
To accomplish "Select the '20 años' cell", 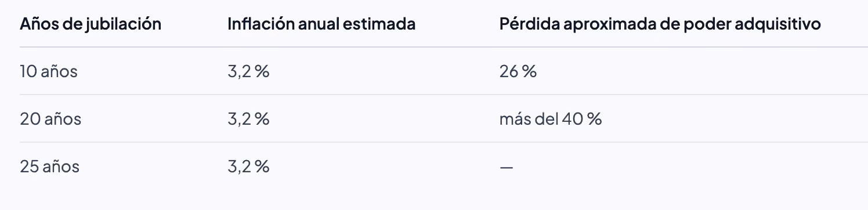I will click(x=50, y=120).
